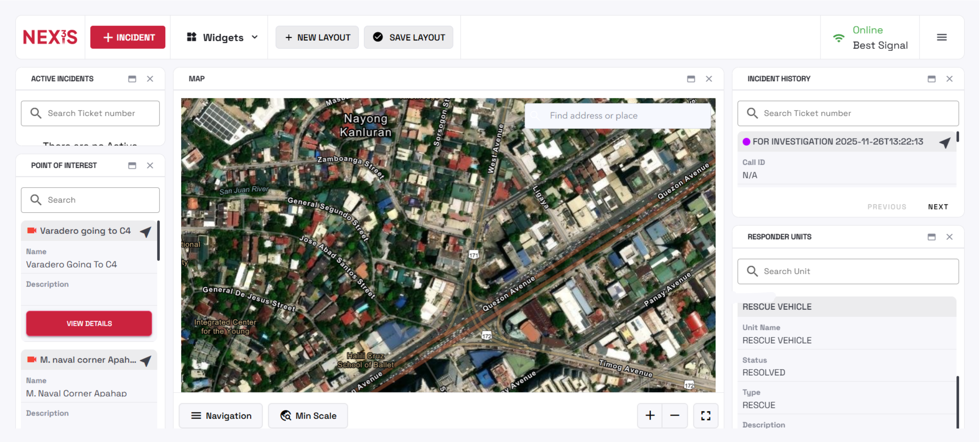Minimize the Responder Units widget panel
Image resolution: width=980 pixels, height=442 pixels.
931,237
